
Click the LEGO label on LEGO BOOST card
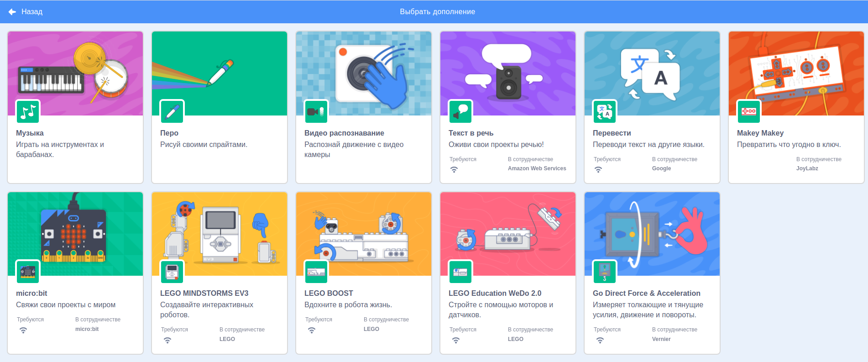[371, 329]
